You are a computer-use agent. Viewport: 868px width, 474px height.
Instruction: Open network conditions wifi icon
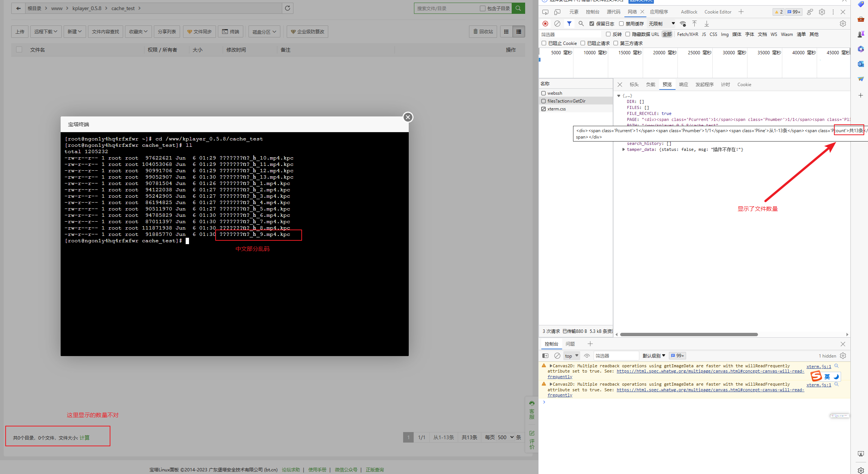pos(683,24)
